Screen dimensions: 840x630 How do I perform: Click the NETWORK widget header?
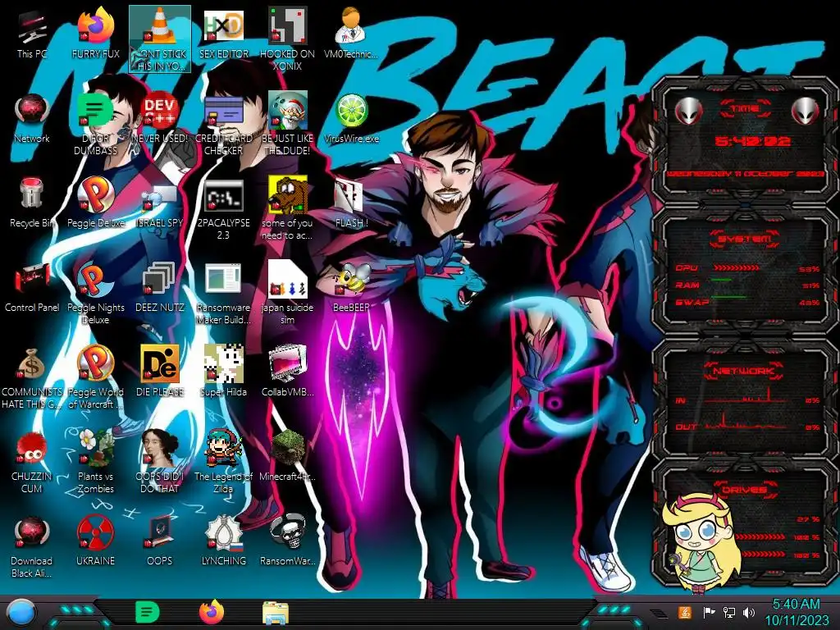click(x=744, y=371)
